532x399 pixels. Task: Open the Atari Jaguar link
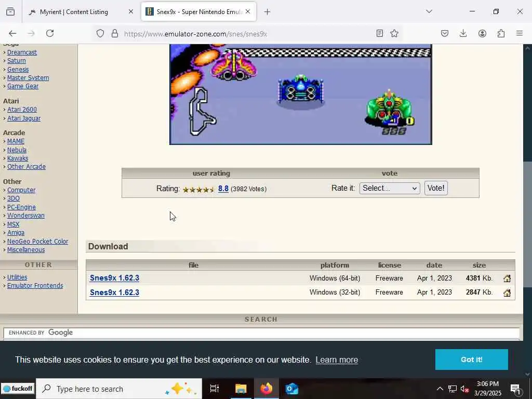click(24, 118)
